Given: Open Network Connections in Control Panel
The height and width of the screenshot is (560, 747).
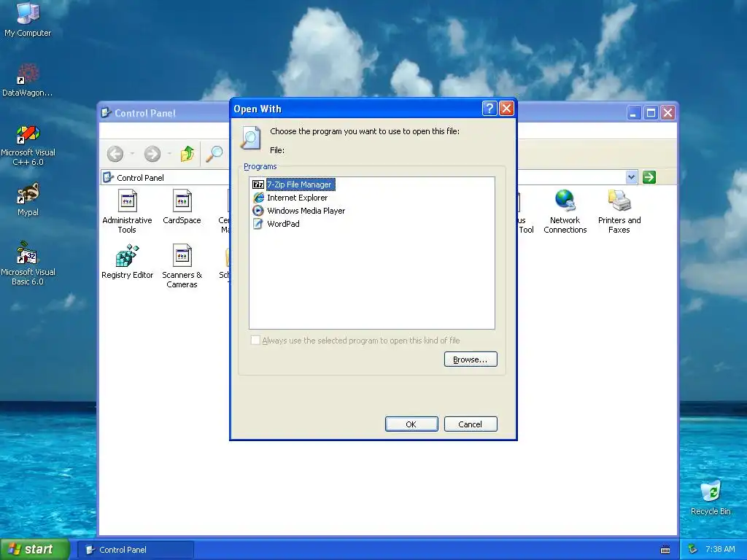Looking at the screenshot, I should [565, 211].
